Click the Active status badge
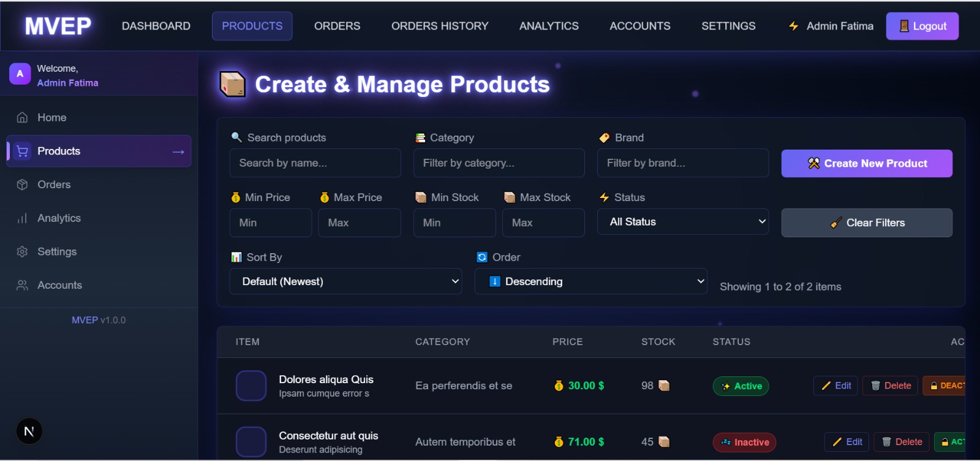This screenshot has height=461, width=980. point(741,386)
